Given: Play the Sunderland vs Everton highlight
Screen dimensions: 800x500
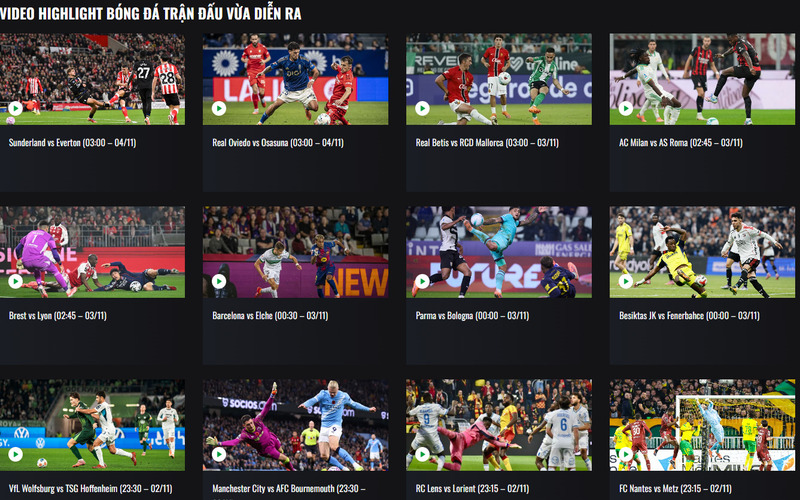Looking at the screenshot, I should coord(15,108).
